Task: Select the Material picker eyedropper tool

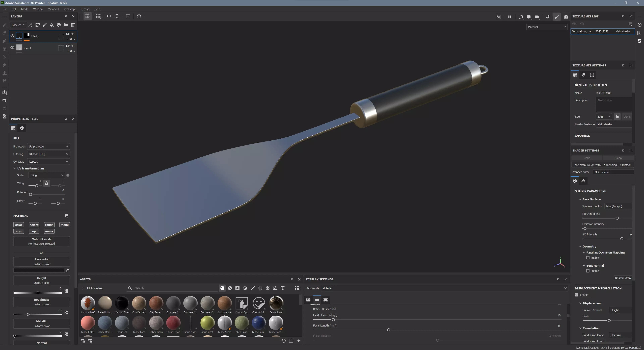Action: click(x=4, y=81)
